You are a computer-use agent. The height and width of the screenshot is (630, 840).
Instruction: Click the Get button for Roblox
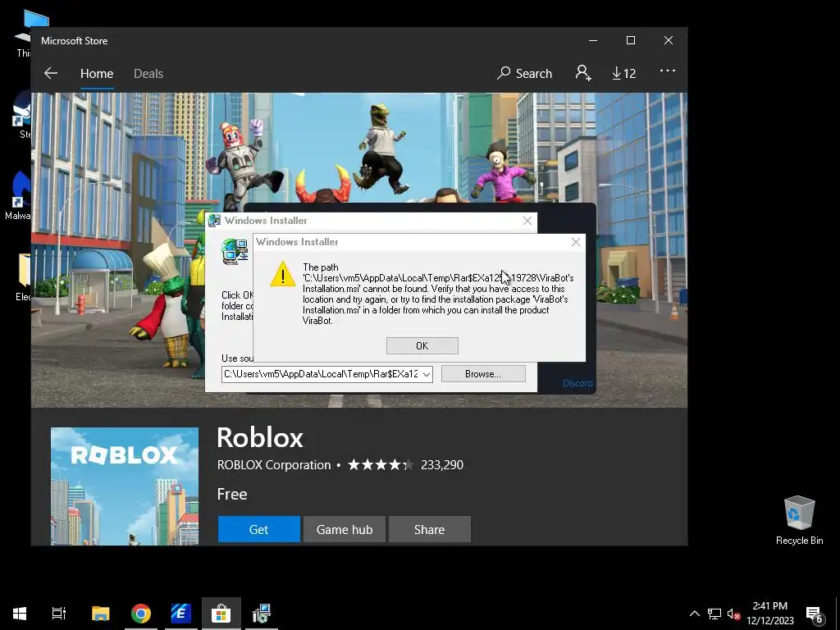[258, 529]
